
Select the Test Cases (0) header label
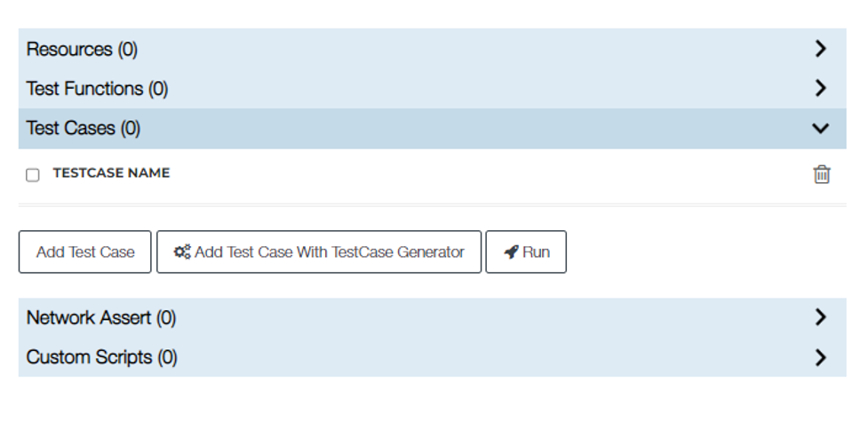tap(84, 128)
